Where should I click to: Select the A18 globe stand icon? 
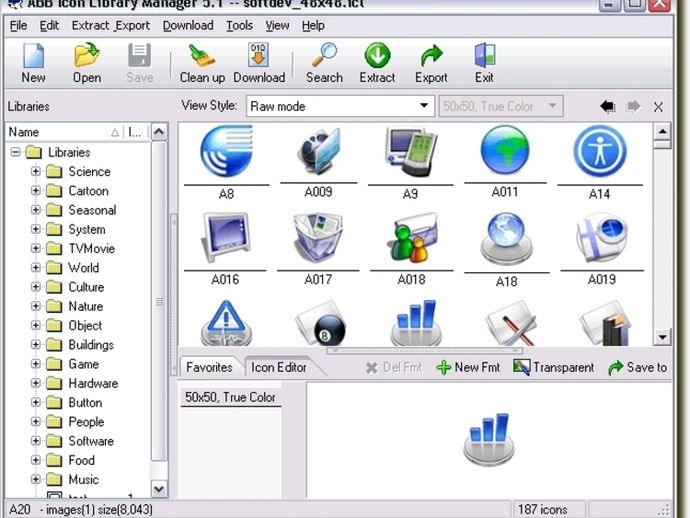point(506,240)
